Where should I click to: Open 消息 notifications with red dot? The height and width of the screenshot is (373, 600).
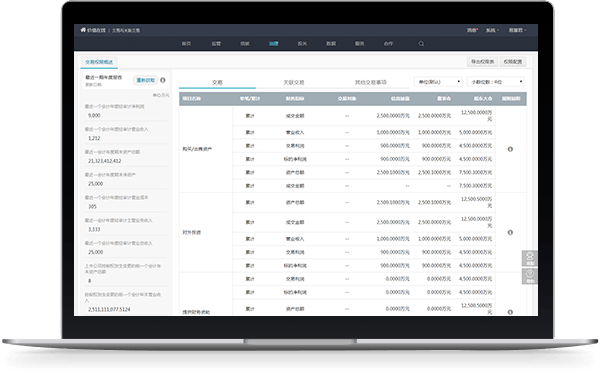coord(472,30)
